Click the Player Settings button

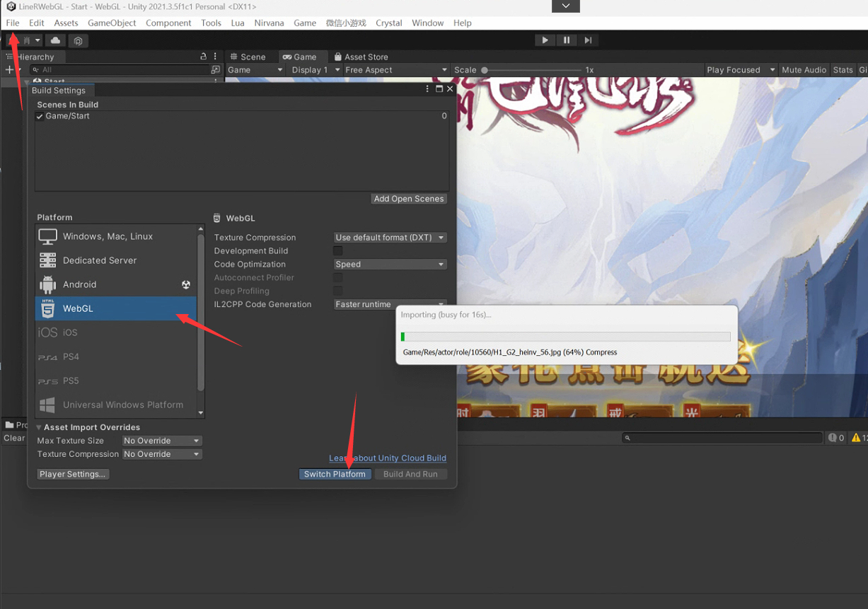pos(73,474)
